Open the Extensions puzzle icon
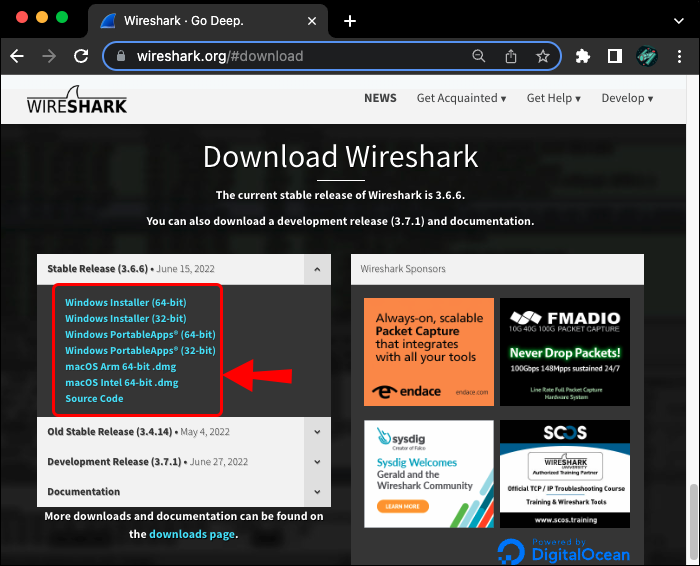This screenshot has height=566, width=700. [x=583, y=56]
